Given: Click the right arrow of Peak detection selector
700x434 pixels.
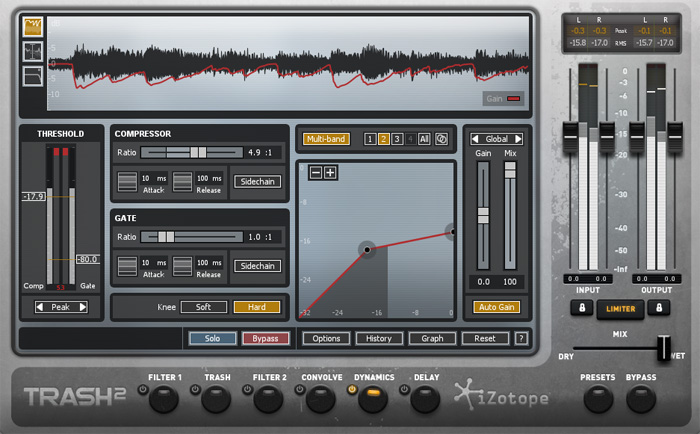Looking at the screenshot, I should (x=83, y=307).
